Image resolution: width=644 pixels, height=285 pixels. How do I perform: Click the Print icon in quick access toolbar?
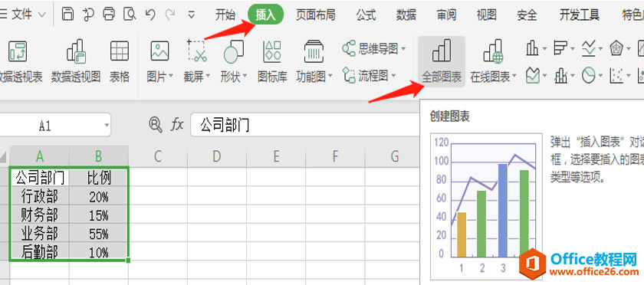pyautogui.click(x=109, y=15)
